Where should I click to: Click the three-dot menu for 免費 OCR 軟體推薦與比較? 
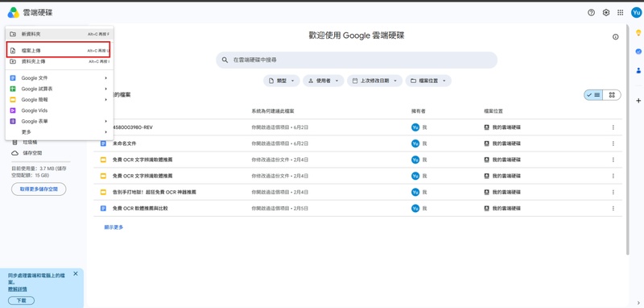pos(613,209)
